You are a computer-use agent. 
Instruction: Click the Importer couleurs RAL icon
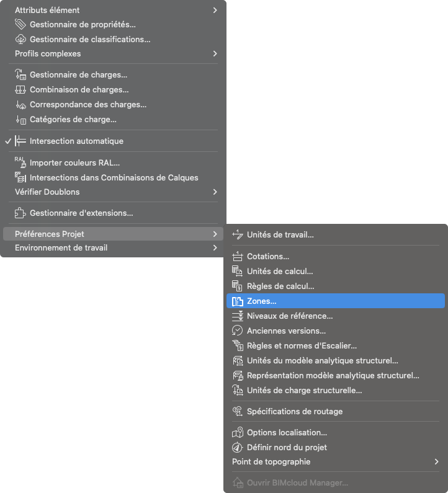pyautogui.click(x=20, y=162)
